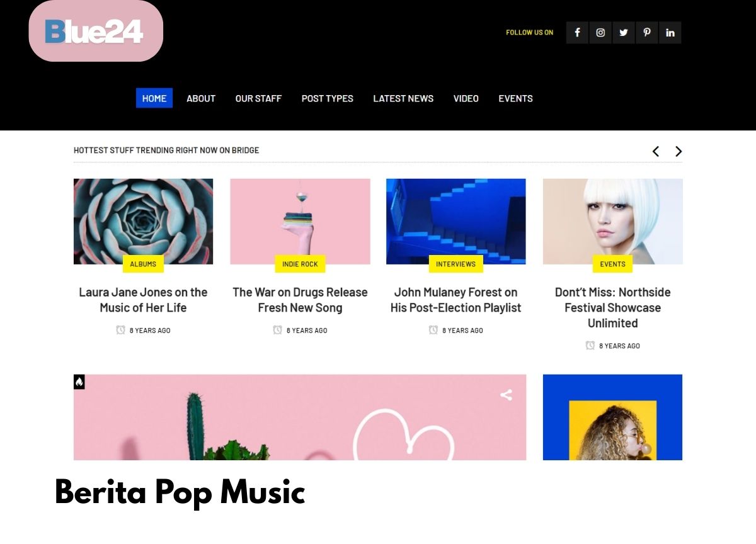Show next trending posts with right arrow
756x544 pixels.
tap(679, 151)
